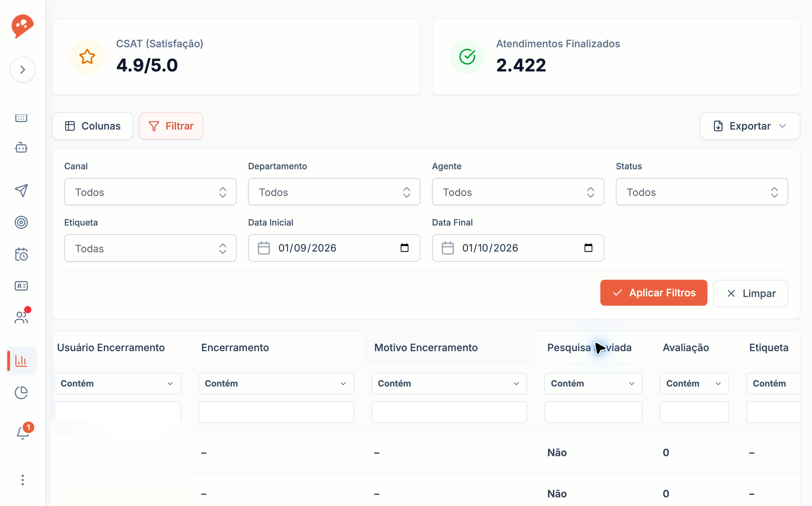Open the keyboard icon in sidebar
The height and width of the screenshot is (506, 812).
tap(21, 118)
